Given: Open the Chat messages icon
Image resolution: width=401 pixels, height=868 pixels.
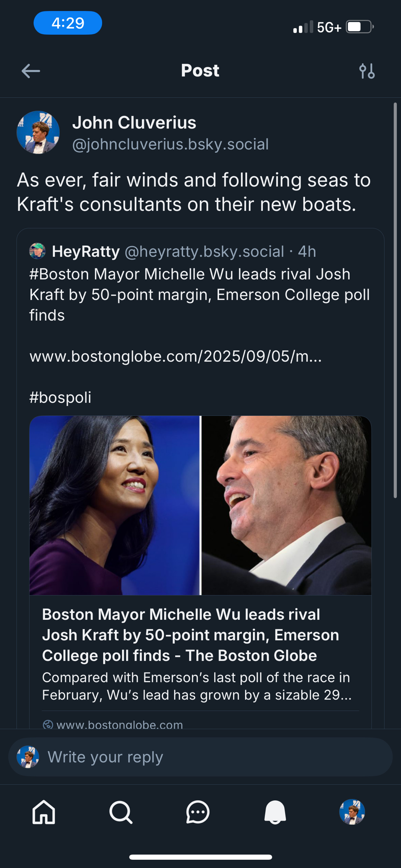Looking at the screenshot, I should click(198, 812).
